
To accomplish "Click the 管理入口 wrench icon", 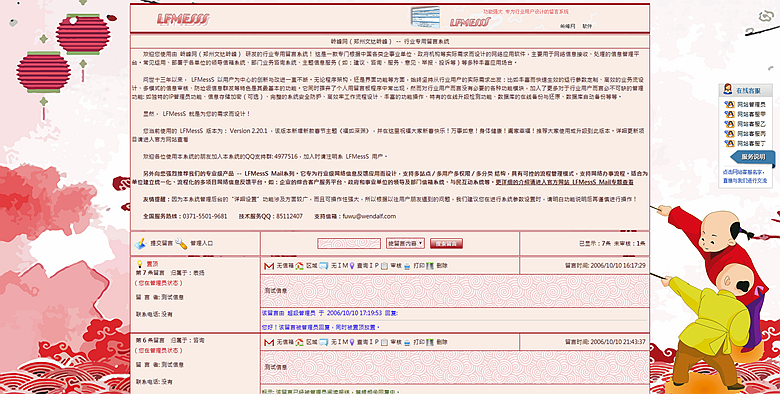I will click(x=181, y=243).
